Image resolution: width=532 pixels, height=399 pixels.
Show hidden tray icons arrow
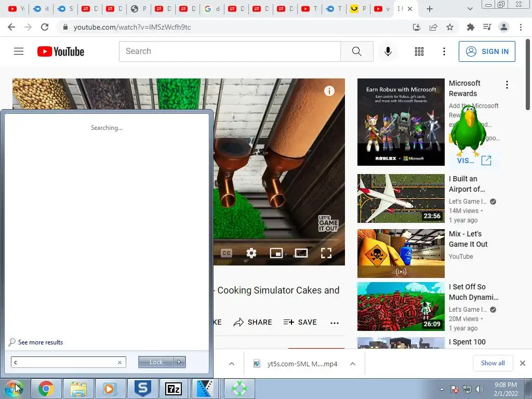click(442, 389)
